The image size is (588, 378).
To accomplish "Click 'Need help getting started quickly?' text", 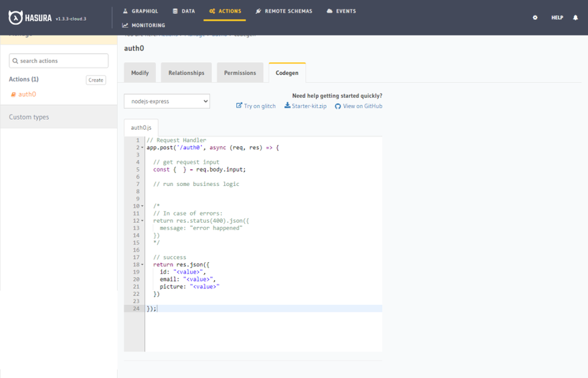I will click(337, 96).
